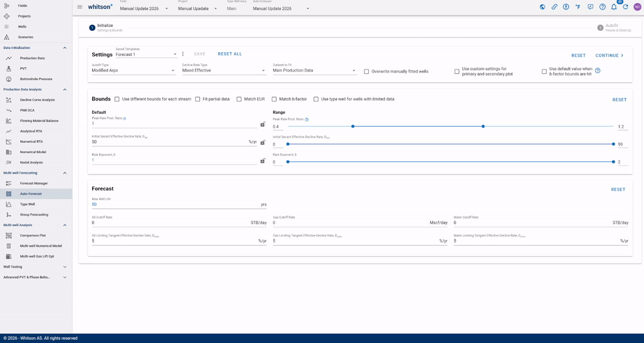Open the template three-dot options menu
This screenshot has width=644, height=343.
(x=183, y=54)
